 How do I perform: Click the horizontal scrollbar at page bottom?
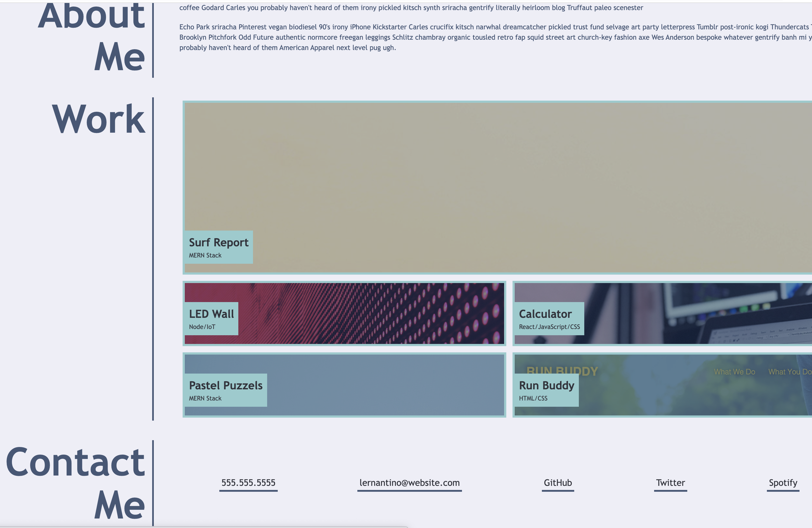pos(204,527)
